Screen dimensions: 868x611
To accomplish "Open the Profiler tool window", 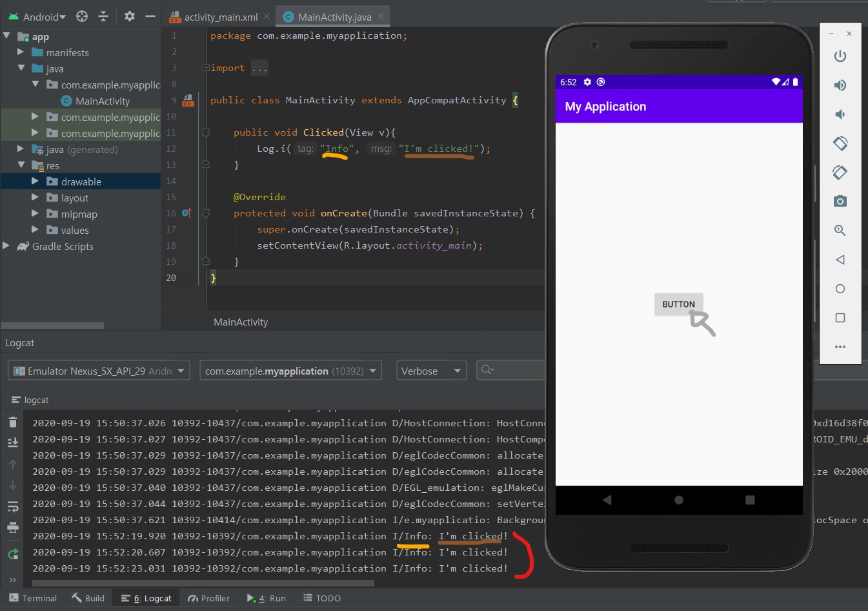I will (208, 598).
